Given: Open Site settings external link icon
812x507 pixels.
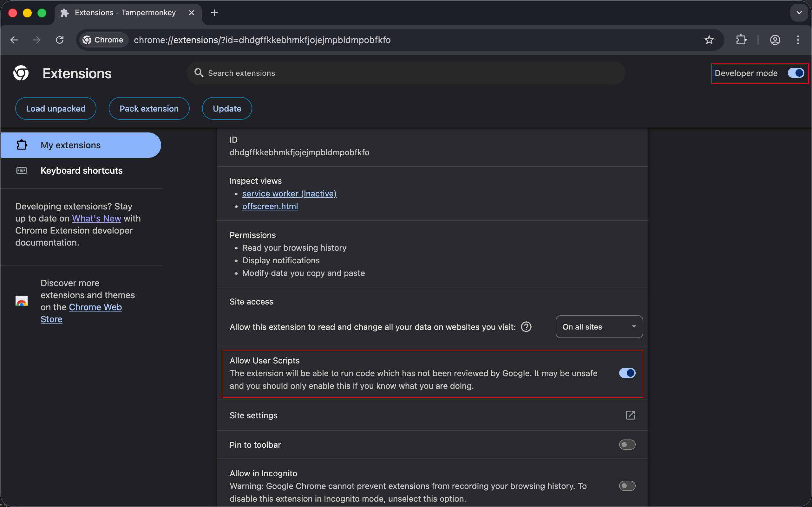Looking at the screenshot, I should pos(630,415).
